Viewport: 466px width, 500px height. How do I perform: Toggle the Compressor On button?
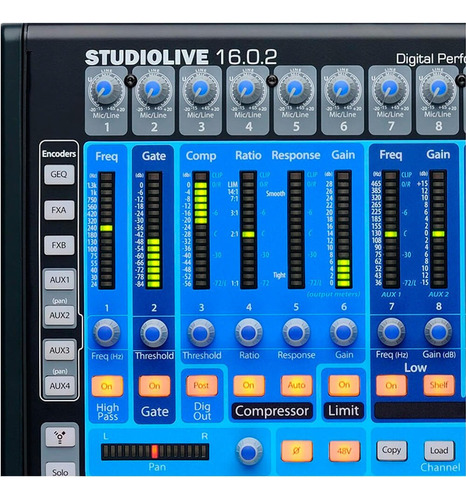[x=249, y=385]
